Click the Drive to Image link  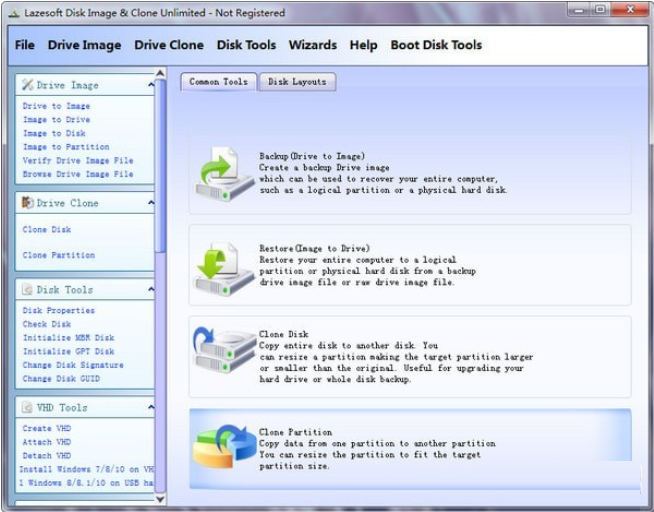(x=56, y=106)
